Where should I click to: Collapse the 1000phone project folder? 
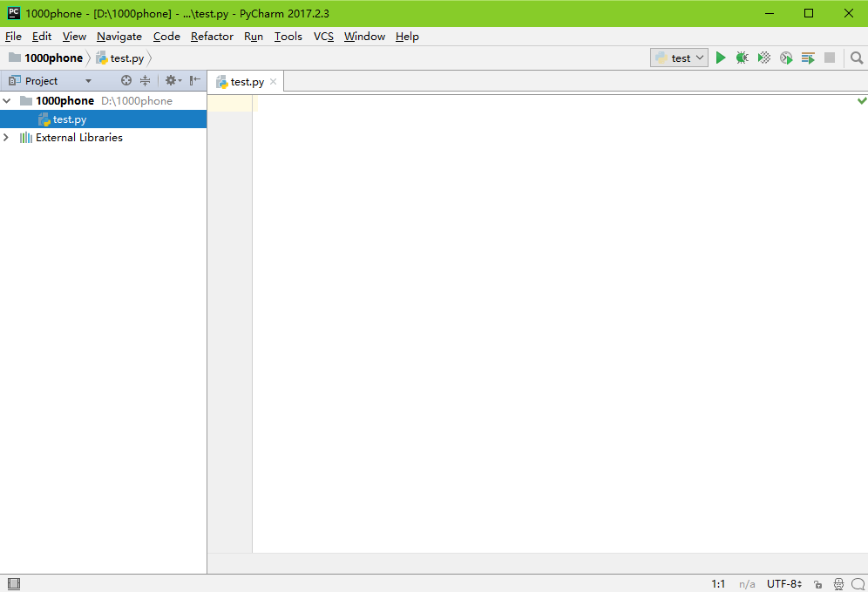pyautogui.click(x=7, y=101)
